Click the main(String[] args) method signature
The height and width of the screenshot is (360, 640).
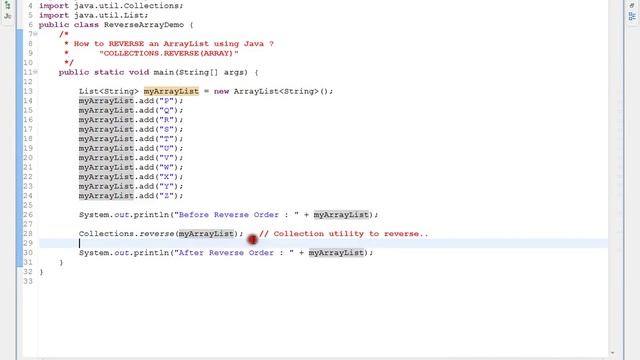[200, 72]
